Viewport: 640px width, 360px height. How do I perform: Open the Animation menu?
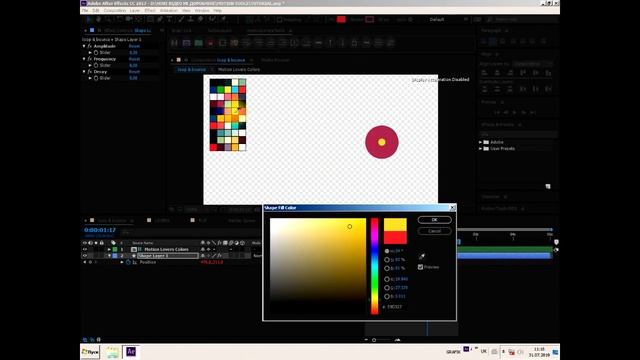click(169, 11)
